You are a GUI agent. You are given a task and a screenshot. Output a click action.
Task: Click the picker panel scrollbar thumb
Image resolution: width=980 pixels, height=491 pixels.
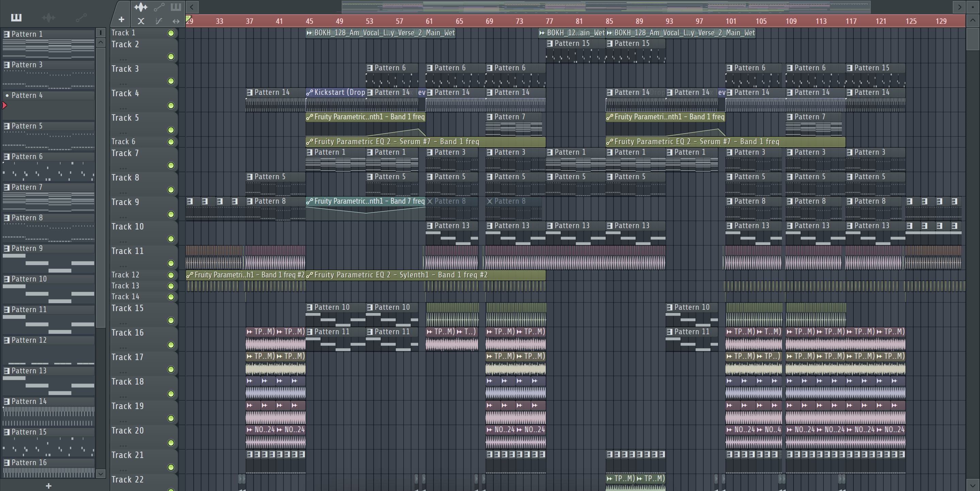[101, 187]
